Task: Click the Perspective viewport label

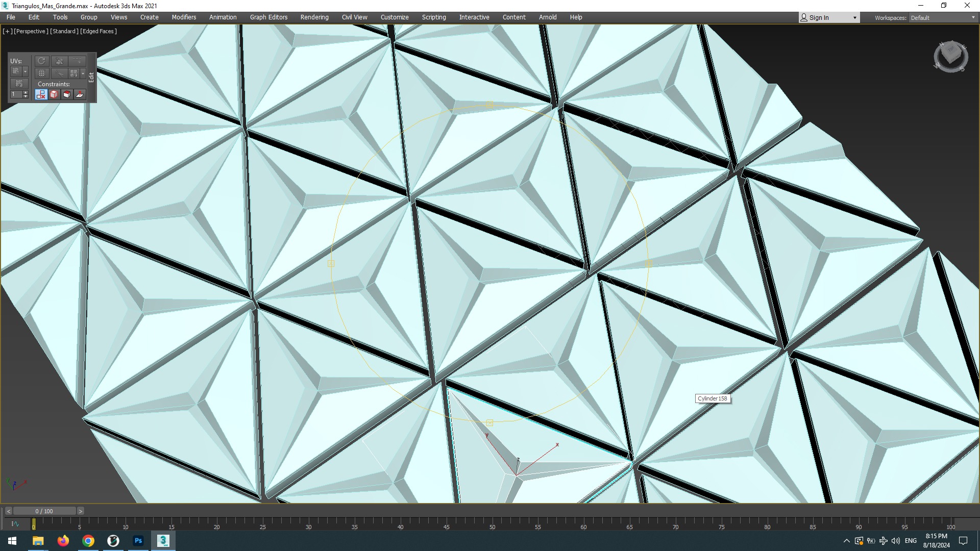Action: [x=31, y=31]
